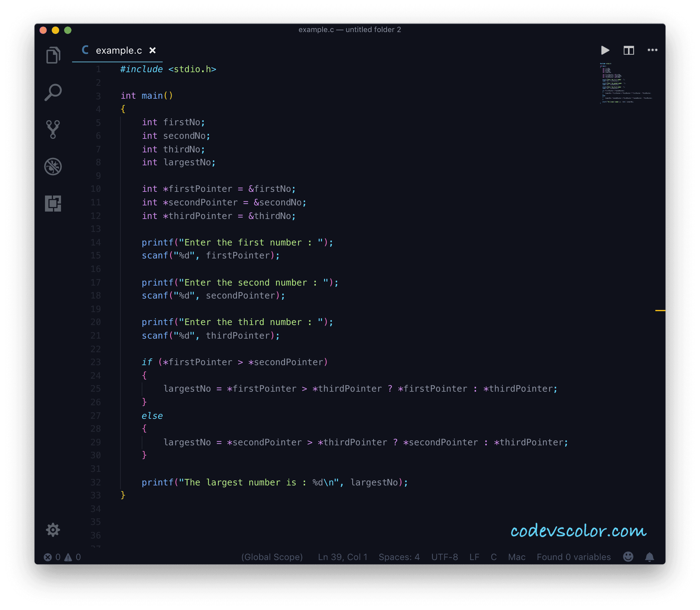Open the More Actions ellipsis menu
Screen dimensions: 700x610
tap(652, 50)
